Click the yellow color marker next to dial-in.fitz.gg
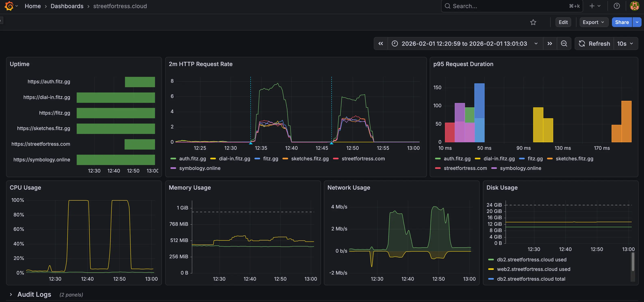 tap(213, 159)
